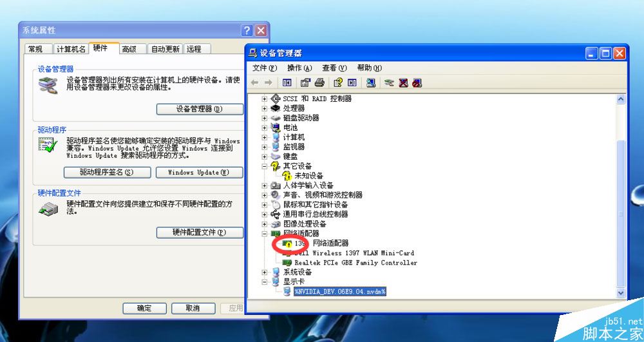Select the 显示卡 display adapter icon

tap(276, 281)
